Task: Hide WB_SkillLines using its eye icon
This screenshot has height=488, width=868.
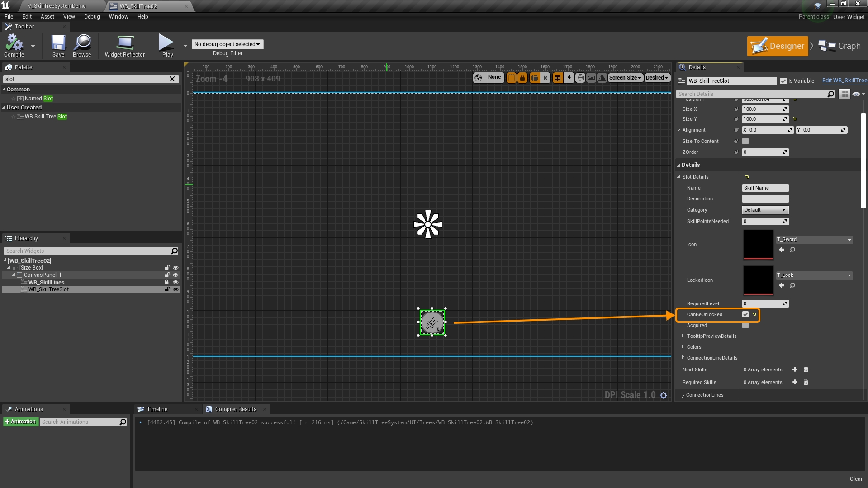Action: [x=175, y=282]
